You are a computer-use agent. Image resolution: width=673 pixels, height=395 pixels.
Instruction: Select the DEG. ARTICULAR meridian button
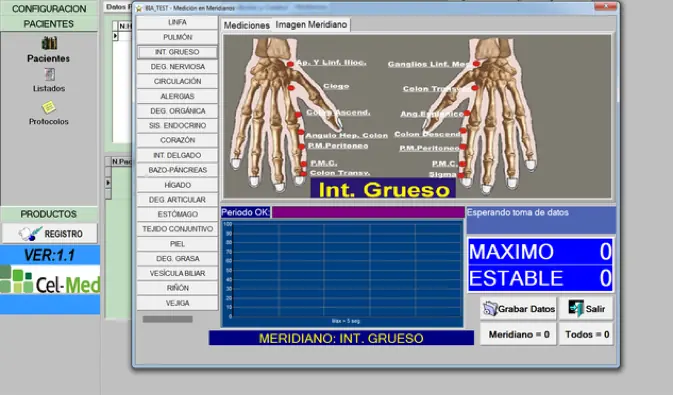point(177,199)
